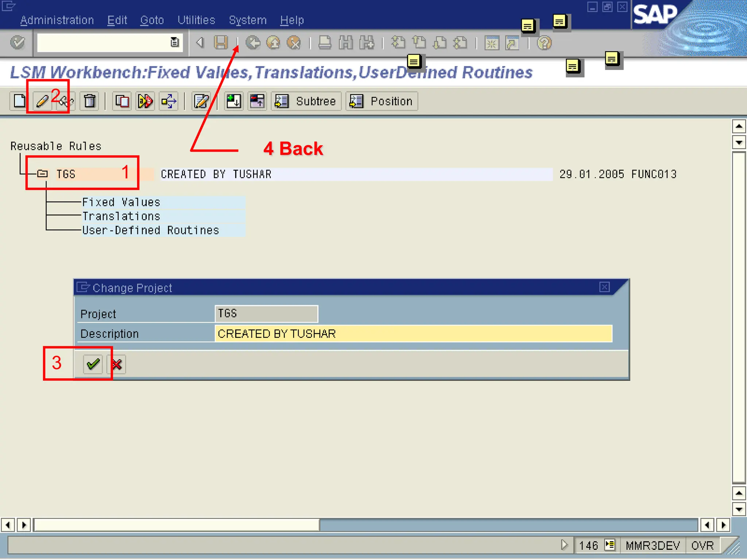
Task: Click the Save floppy disk icon
Action: point(221,43)
